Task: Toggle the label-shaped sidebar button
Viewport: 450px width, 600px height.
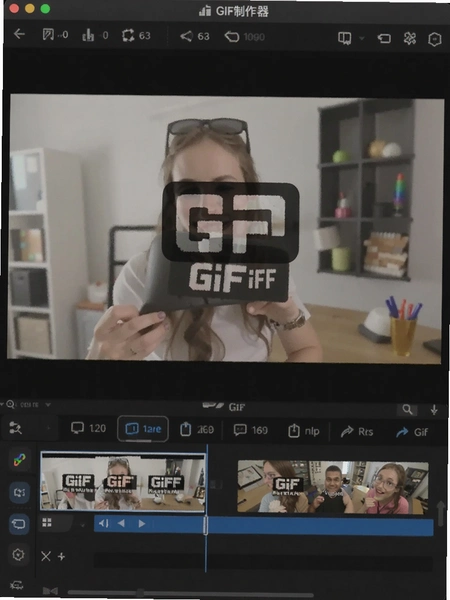Action: coord(19,524)
